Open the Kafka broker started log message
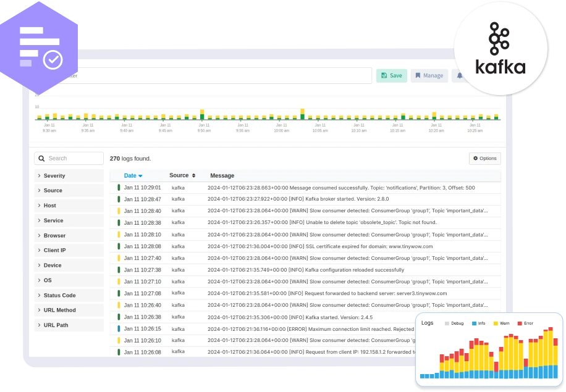 pyautogui.click(x=298, y=199)
